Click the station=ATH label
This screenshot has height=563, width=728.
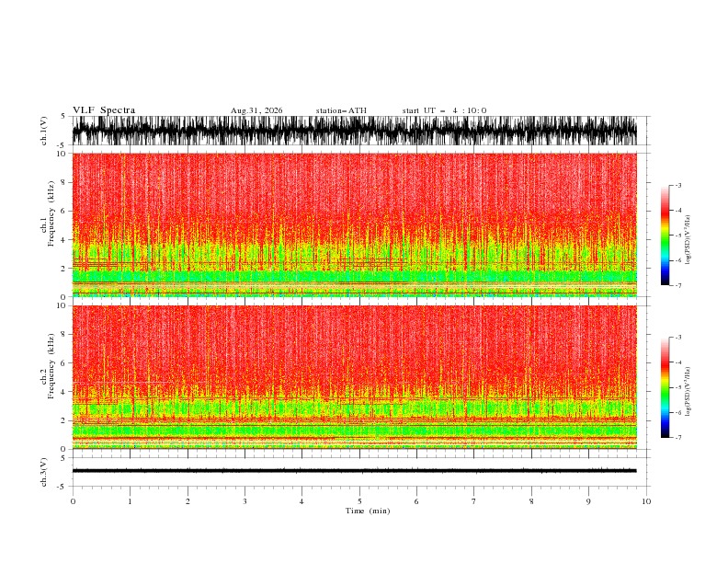(x=341, y=110)
